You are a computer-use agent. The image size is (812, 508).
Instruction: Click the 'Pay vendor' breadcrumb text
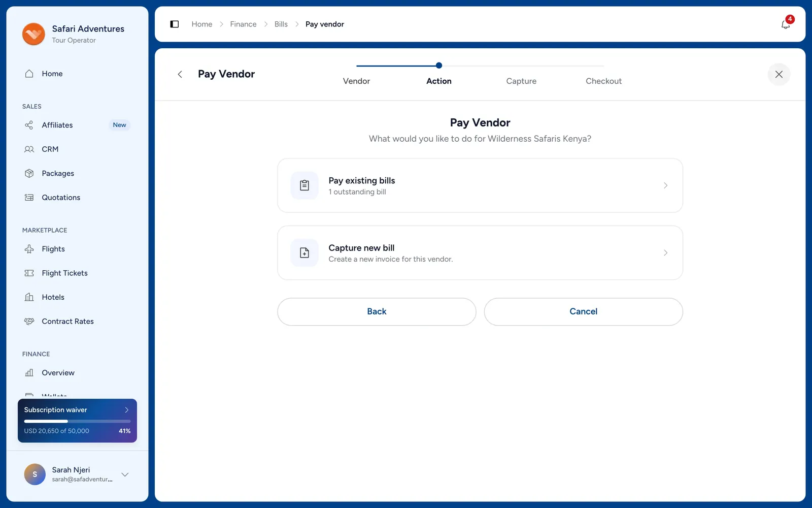325,24
